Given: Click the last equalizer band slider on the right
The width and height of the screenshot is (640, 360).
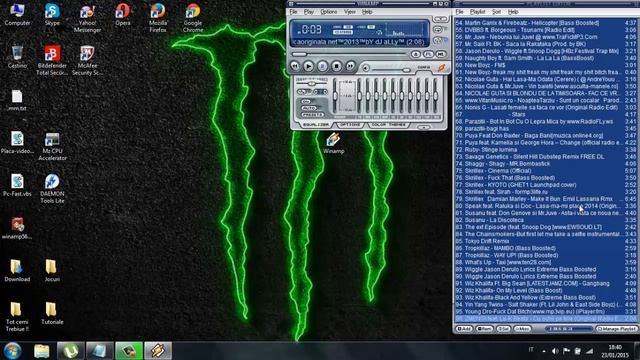Looking at the screenshot, I should pyautogui.click(x=436, y=96).
